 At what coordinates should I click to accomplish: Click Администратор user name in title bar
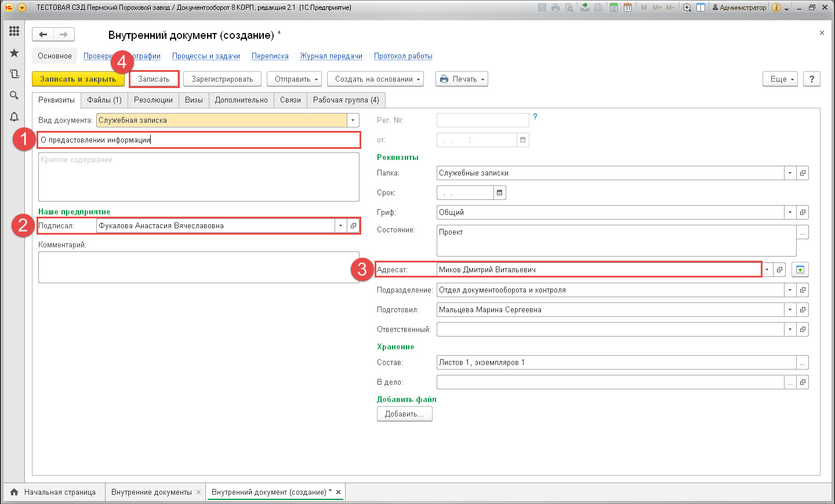tap(739, 8)
